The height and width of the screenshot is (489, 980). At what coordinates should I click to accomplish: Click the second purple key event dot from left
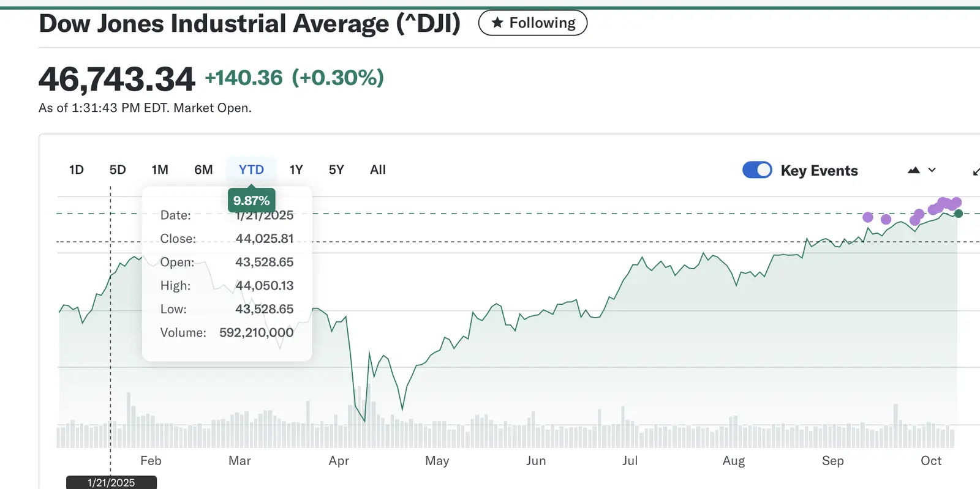point(886,219)
